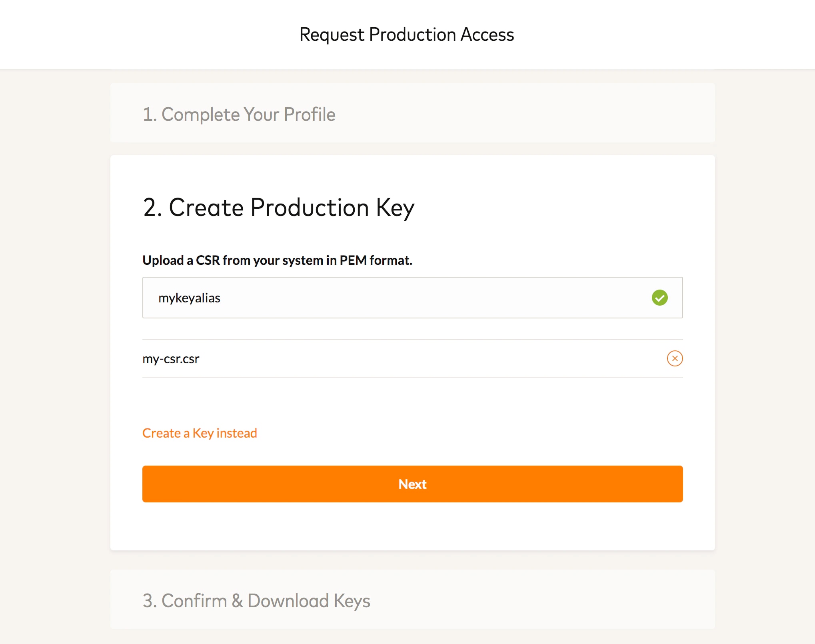Viewport: 815px width, 644px height.
Task: Click the Request Production Access page title
Action: [407, 34]
